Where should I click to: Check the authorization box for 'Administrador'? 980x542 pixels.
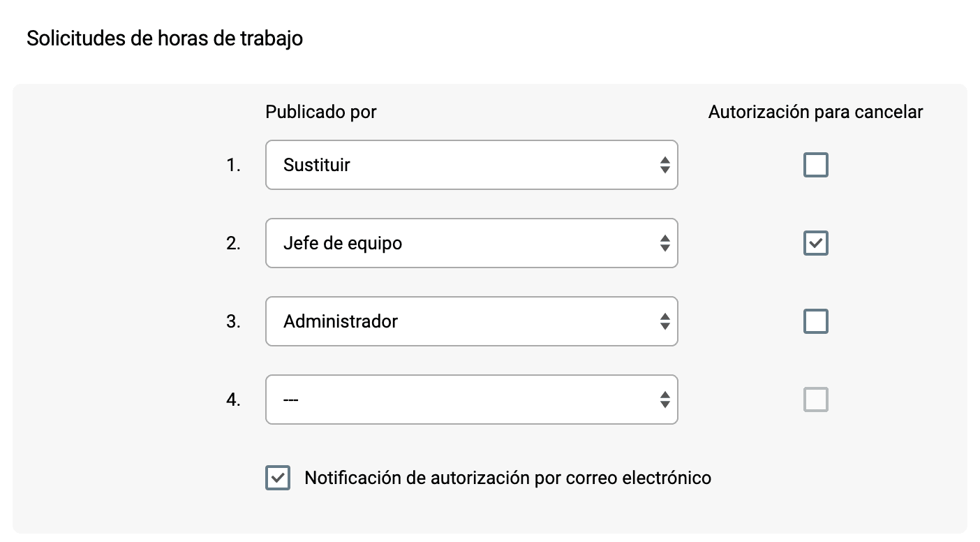point(815,321)
